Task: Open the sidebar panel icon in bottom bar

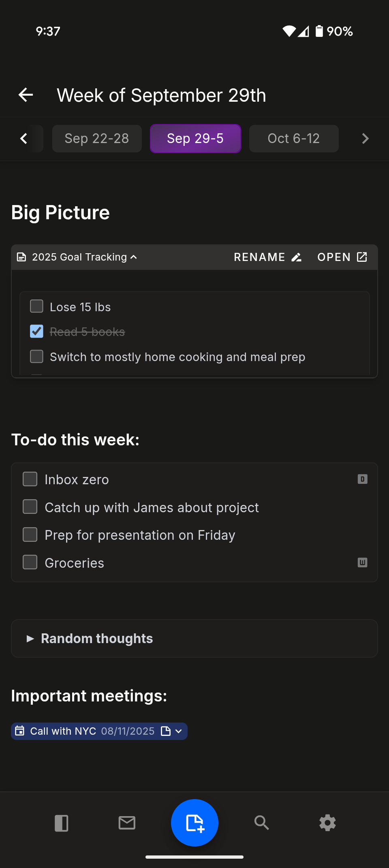Action: point(61,823)
